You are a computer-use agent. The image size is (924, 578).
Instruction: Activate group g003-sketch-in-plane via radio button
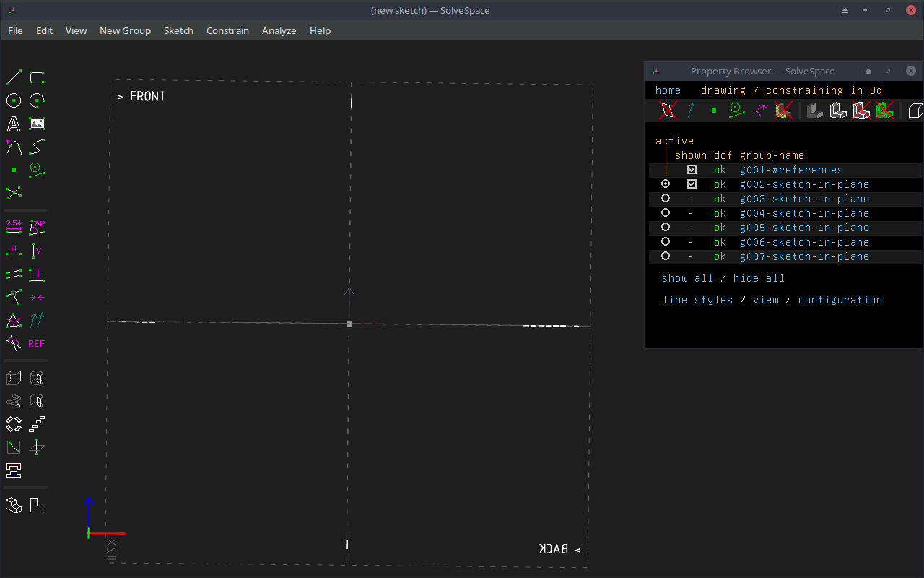pos(666,199)
